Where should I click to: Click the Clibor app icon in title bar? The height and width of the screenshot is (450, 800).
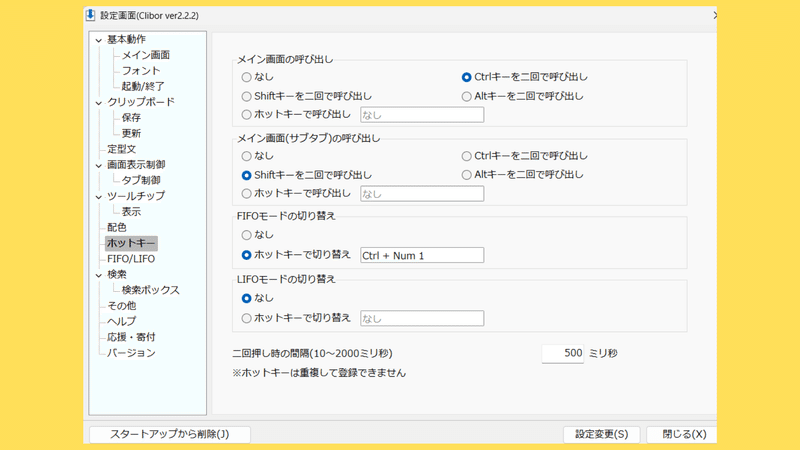click(90, 15)
